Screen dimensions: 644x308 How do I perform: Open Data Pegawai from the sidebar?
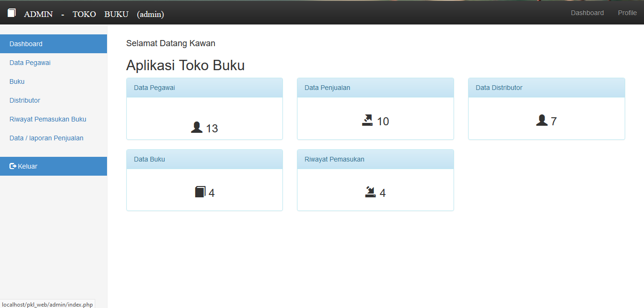(30, 62)
